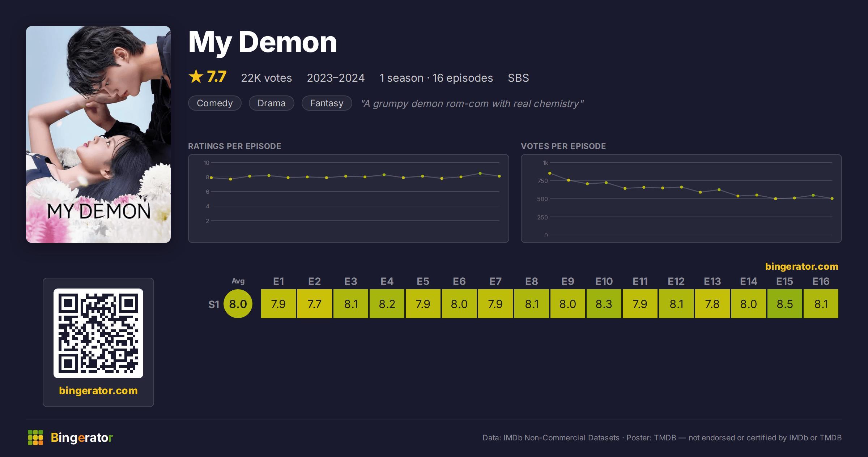Click the S1 average 8.0 circle

click(x=238, y=304)
